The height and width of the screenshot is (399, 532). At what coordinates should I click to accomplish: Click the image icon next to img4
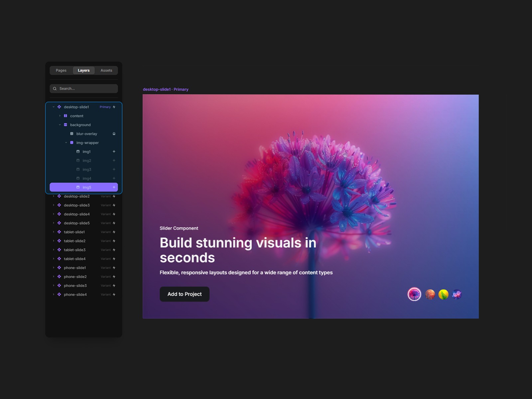pyautogui.click(x=78, y=179)
